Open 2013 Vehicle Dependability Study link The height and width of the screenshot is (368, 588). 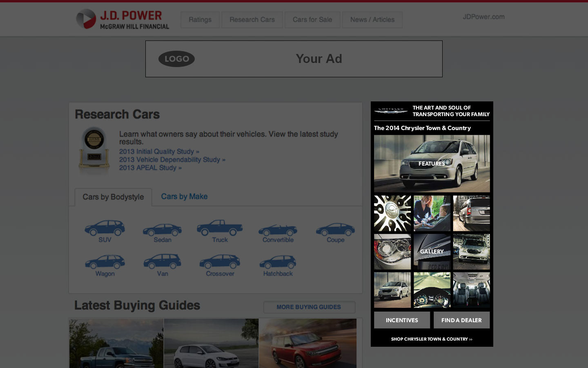point(172,159)
